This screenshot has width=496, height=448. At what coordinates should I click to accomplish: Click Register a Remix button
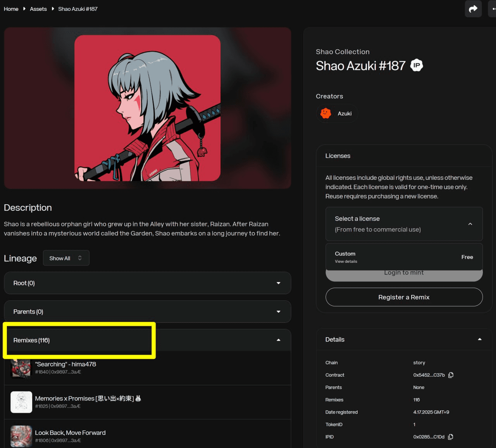click(x=404, y=297)
